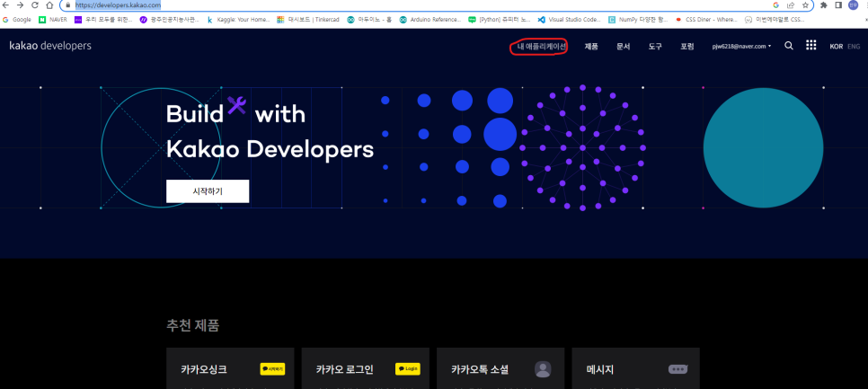868x389 pixels.
Task: Open the 카카오 로그인 product card
Action: (x=366, y=368)
